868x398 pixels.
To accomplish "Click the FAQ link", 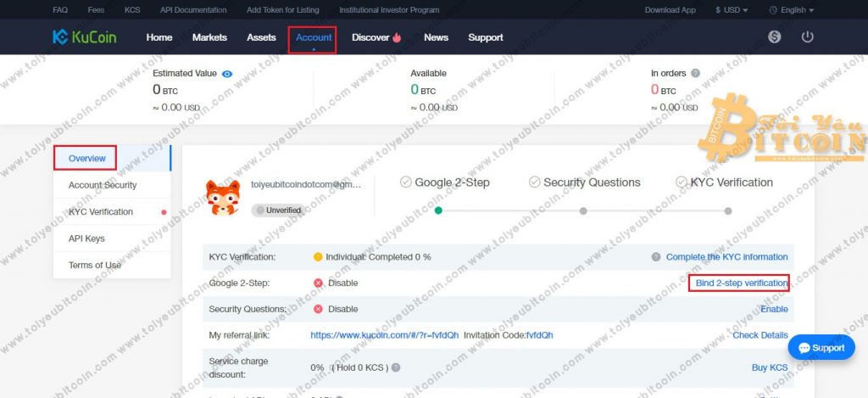I will coord(60,10).
